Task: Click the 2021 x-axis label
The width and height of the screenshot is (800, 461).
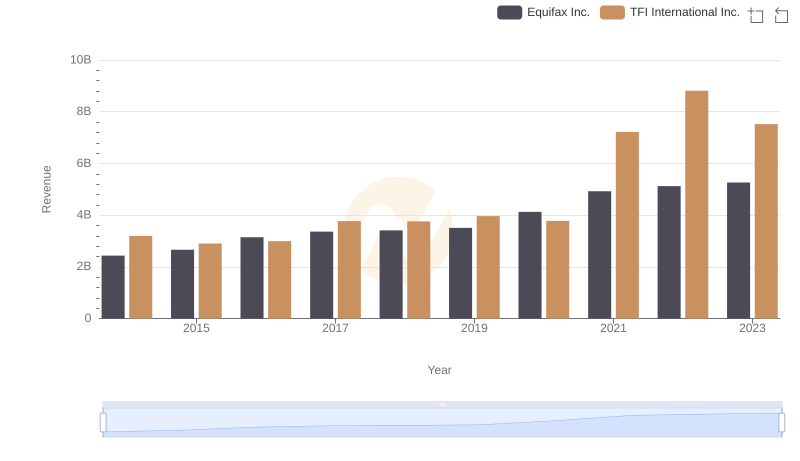Action: click(613, 328)
